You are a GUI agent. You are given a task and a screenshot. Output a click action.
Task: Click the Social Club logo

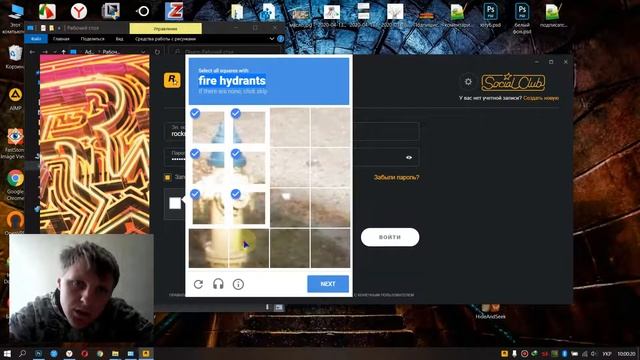[513, 82]
